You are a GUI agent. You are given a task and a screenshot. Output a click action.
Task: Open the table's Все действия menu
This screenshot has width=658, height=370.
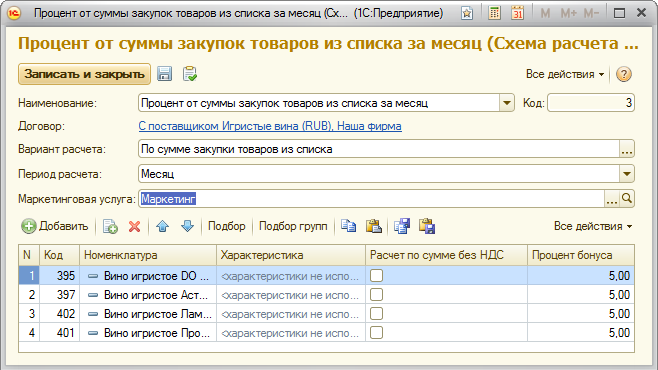(593, 227)
